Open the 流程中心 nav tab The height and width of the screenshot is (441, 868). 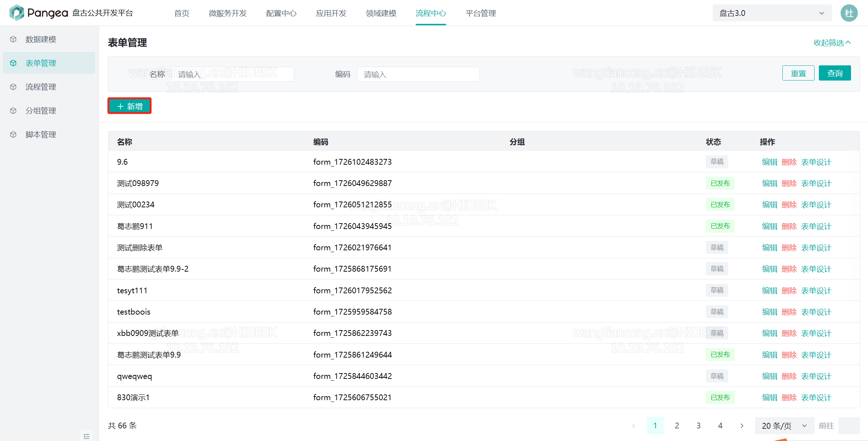[x=431, y=13]
